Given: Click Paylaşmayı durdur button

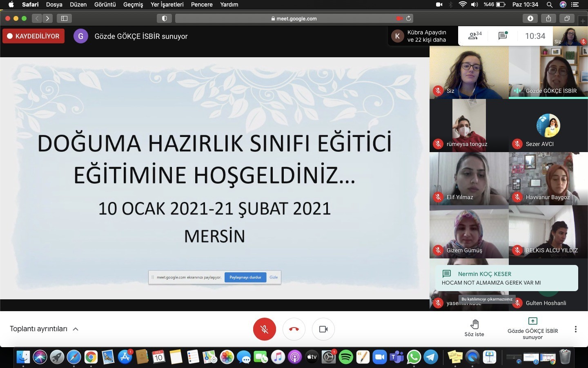Looking at the screenshot, I should click(245, 277).
